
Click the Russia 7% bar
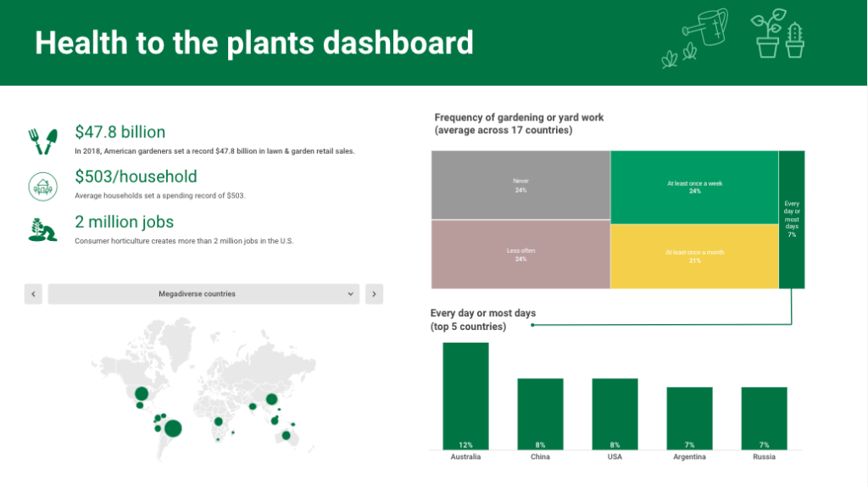click(x=764, y=418)
